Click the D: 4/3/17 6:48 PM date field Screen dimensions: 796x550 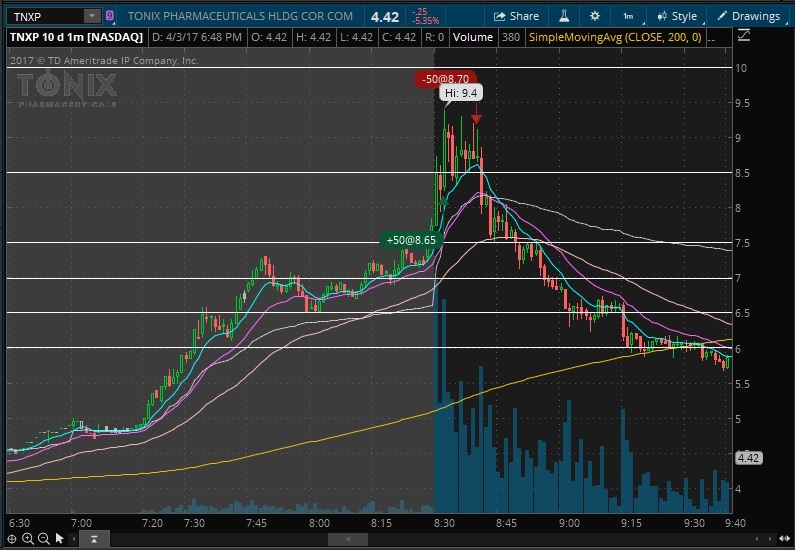pyautogui.click(x=196, y=37)
